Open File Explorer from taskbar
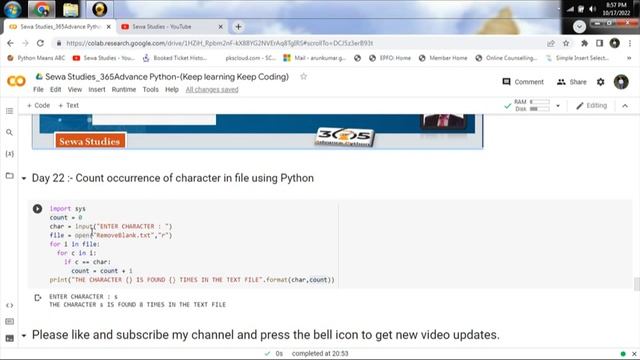The height and width of the screenshot is (360, 640). pyautogui.click(x=70, y=9)
